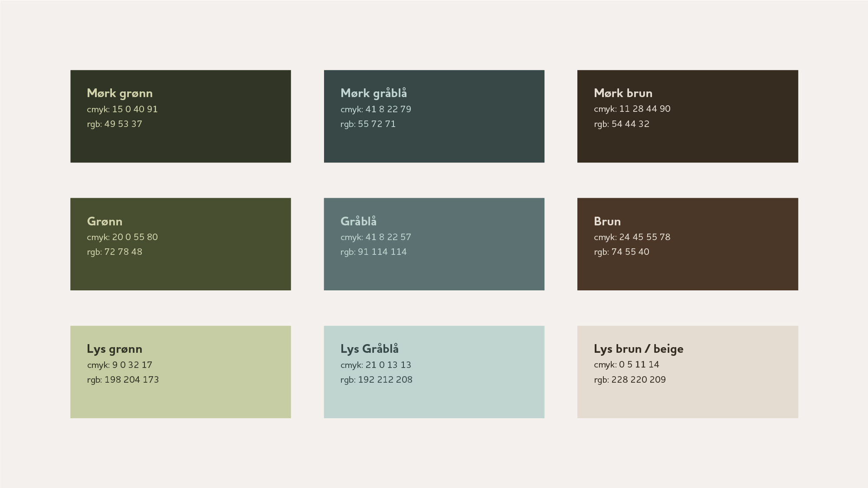Image resolution: width=868 pixels, height=488 pixels.
Task: Click the cmyk 0 5 11 14 text
Action: click(x=626, y=364)
